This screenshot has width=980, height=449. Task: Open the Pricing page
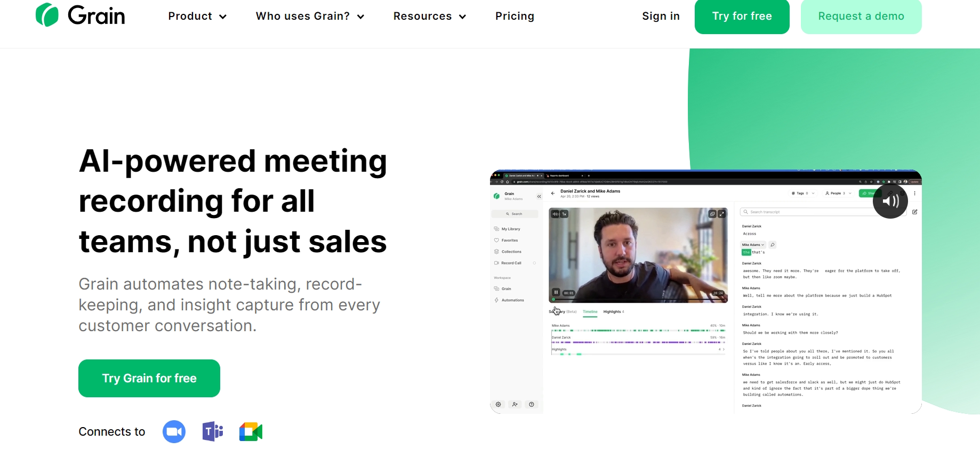coord(515,16)
